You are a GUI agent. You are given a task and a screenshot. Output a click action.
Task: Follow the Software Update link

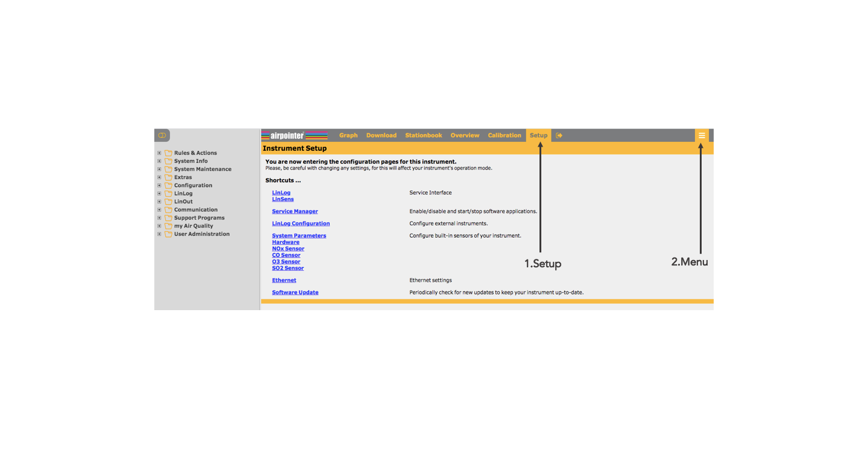click(x=295, y=293)
